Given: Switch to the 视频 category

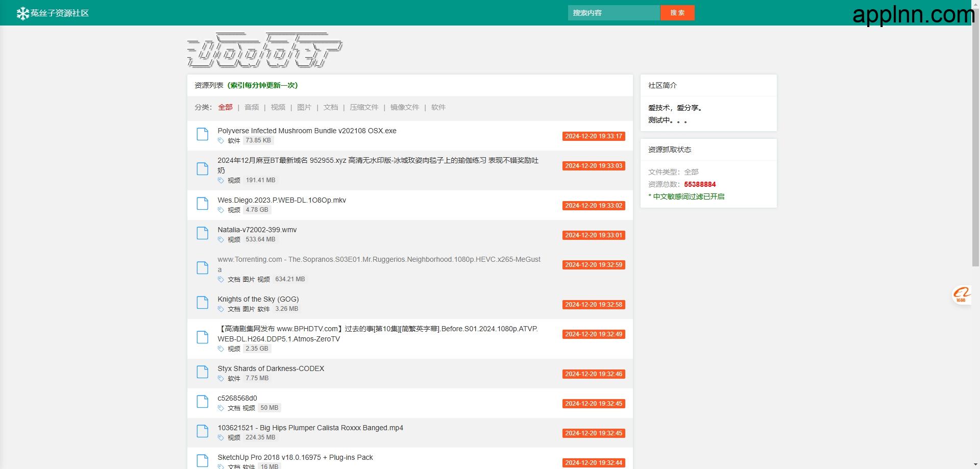Looking at the screenshot, I should 278,107.
